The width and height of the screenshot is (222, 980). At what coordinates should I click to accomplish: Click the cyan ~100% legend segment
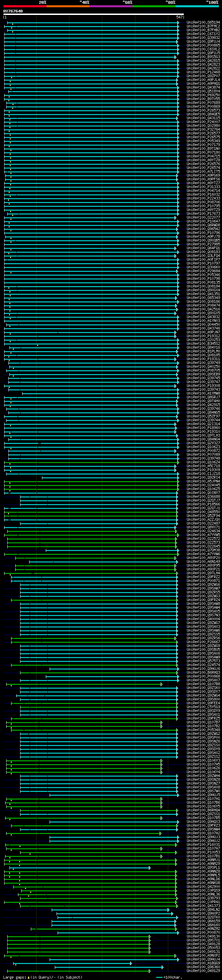tap(197, 6)
